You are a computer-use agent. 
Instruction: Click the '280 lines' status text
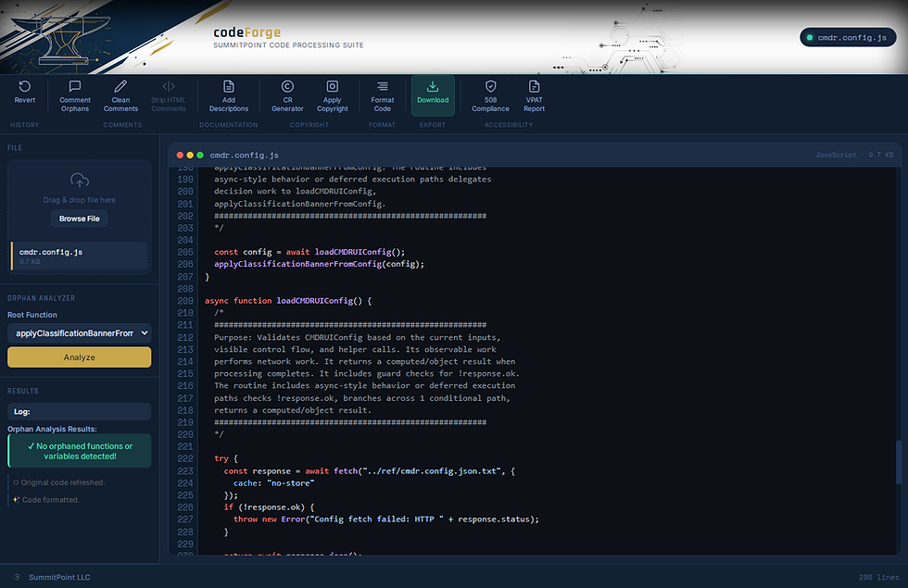(878, 577)
